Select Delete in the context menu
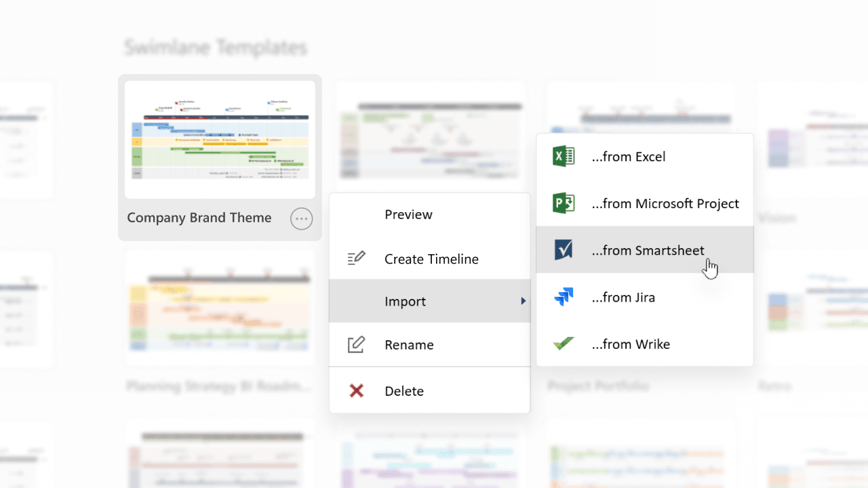Viewport: 868px width, 488px height. point(429,391)
